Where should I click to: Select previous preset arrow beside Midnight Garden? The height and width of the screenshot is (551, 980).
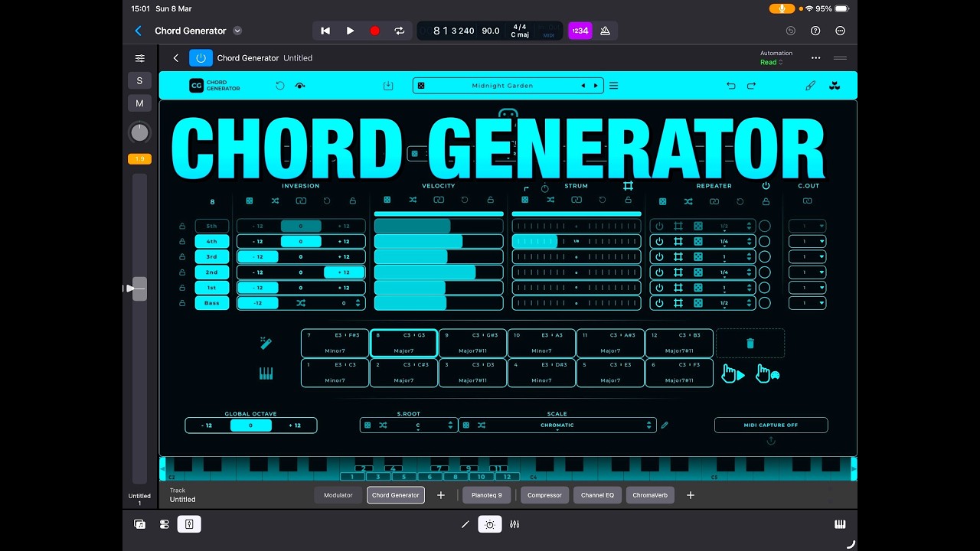coord(583,86)
